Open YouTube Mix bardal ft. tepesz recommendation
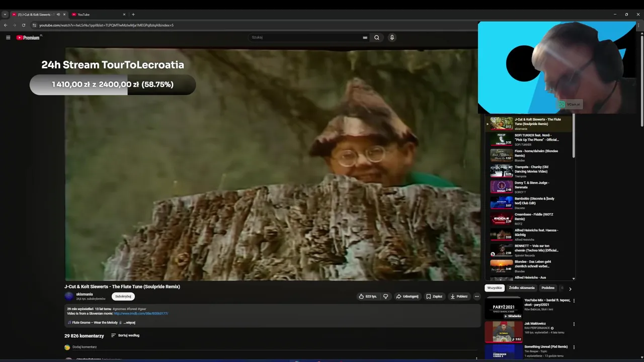The width and height of the screenshot is (644, 362). [528, 308]
